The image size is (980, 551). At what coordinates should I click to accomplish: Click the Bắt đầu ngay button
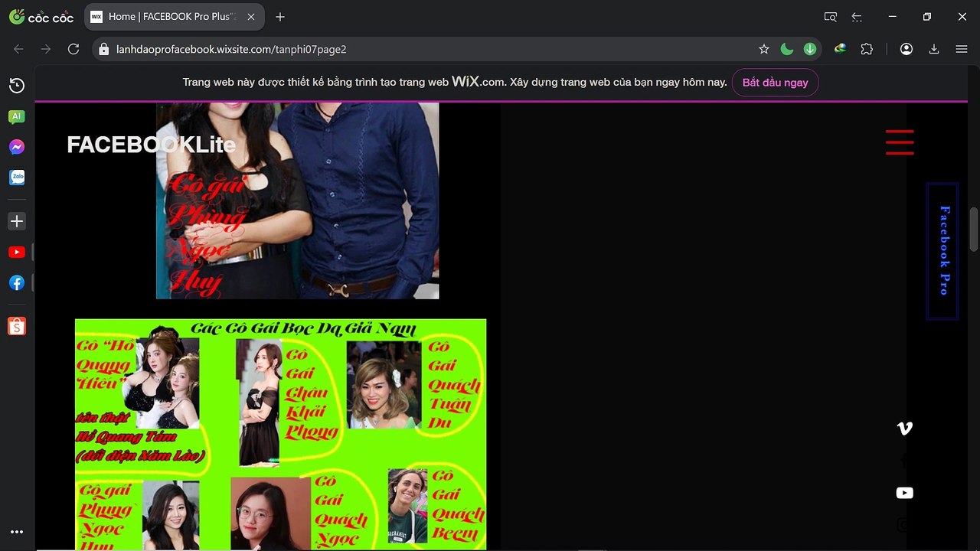tap(775, 82)
